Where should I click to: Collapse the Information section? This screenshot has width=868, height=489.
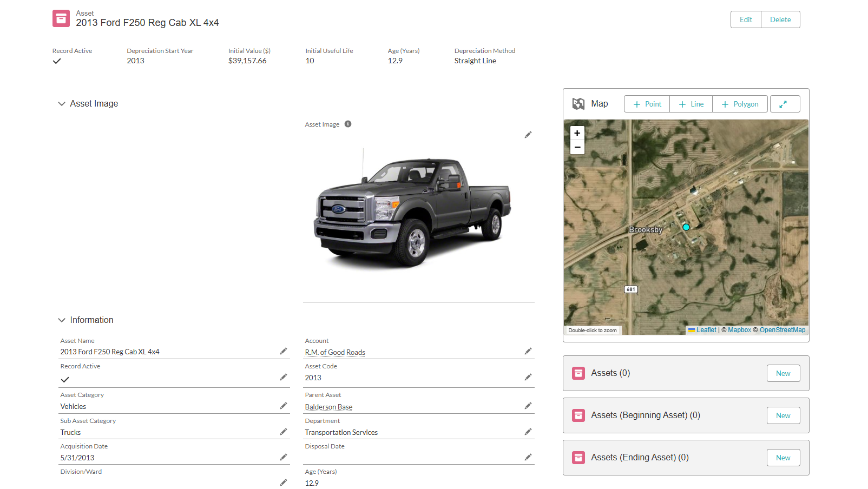(62, 320)
